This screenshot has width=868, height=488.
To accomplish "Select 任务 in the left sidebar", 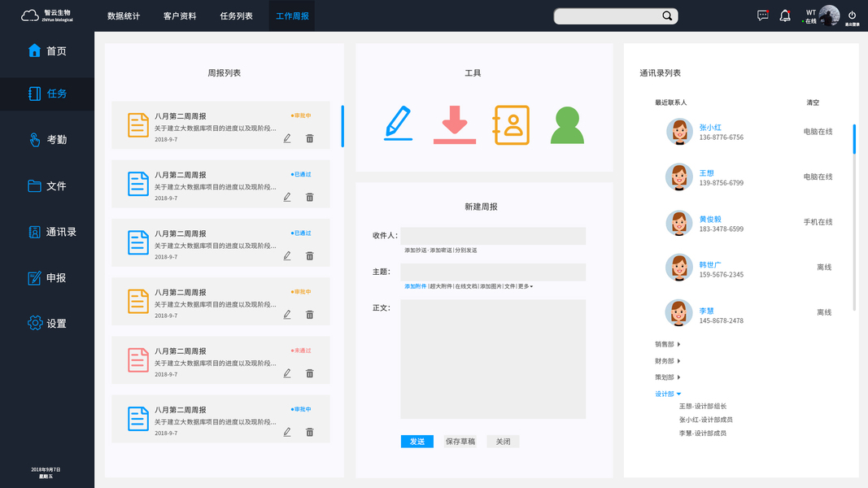I will [47, 94].
